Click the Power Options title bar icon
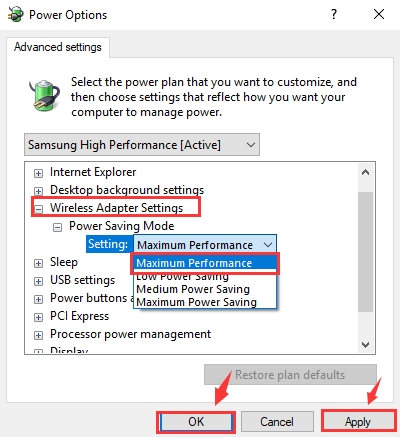 tap(15, 15)
